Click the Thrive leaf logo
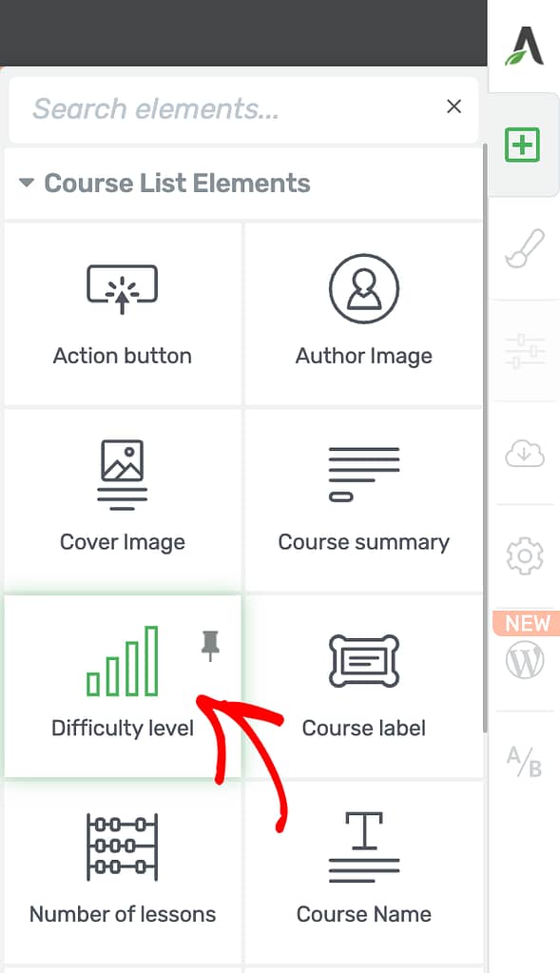Image resolution: width=560 pixels, height=973 pixels. pos(524,46)
